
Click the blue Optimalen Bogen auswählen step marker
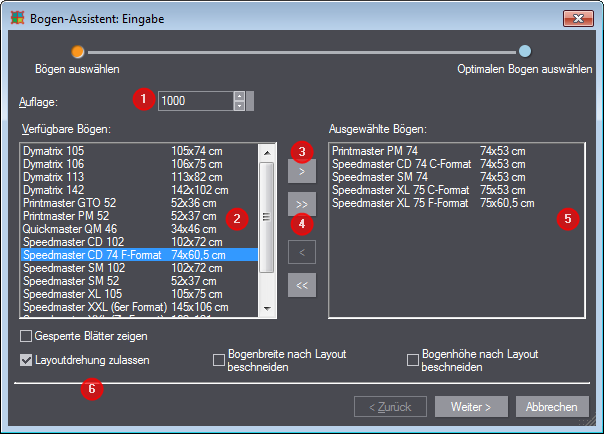click(x=525, y=51)
